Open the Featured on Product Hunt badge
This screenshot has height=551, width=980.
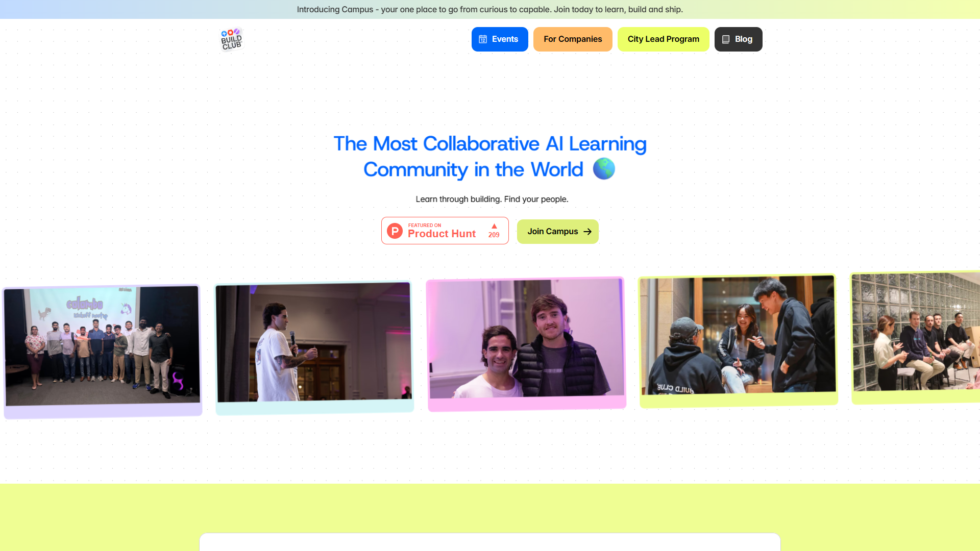tap(445, 231)
